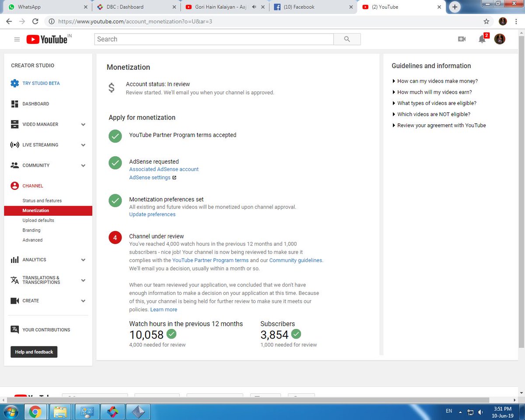
Task: Expand 'What types of videos are eligible?'
Action: click(434, 103)
